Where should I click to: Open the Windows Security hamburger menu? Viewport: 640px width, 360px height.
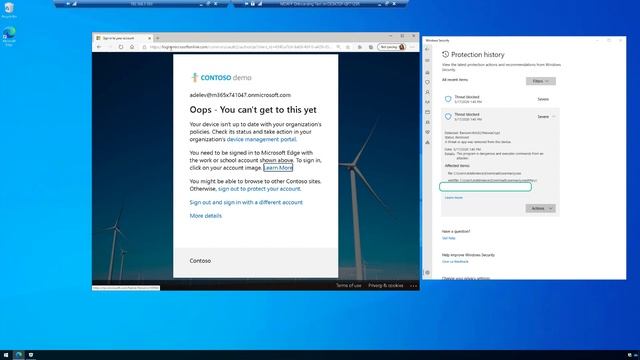pyautogui.click(x=427, y=60)
